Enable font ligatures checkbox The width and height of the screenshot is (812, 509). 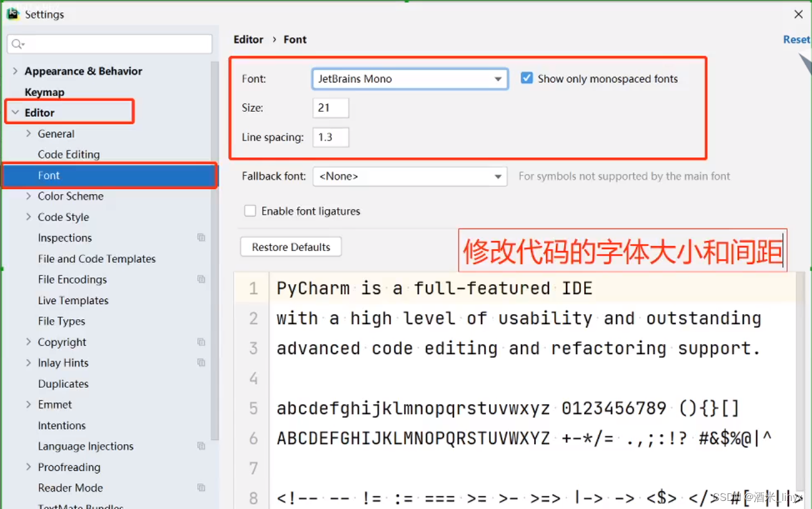250,211
